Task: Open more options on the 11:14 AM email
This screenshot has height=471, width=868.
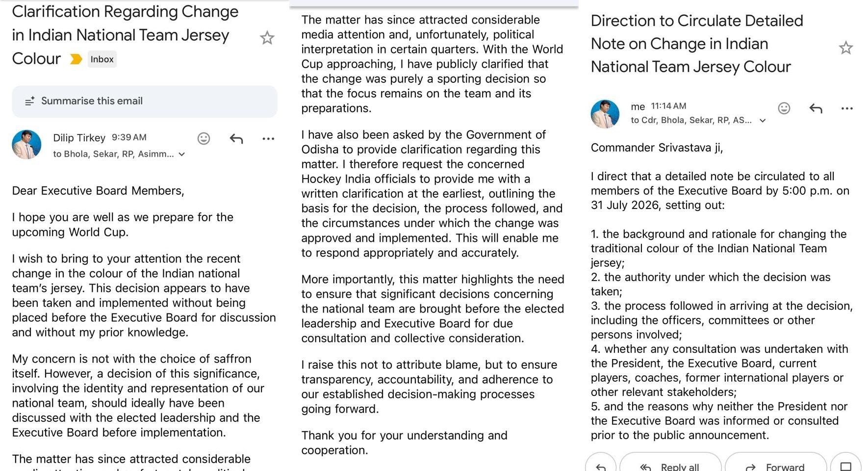Action: click(847, 108)
